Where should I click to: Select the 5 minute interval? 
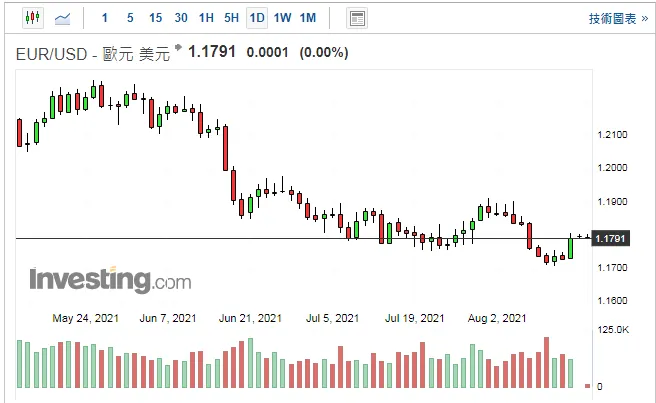coord(130,18)
